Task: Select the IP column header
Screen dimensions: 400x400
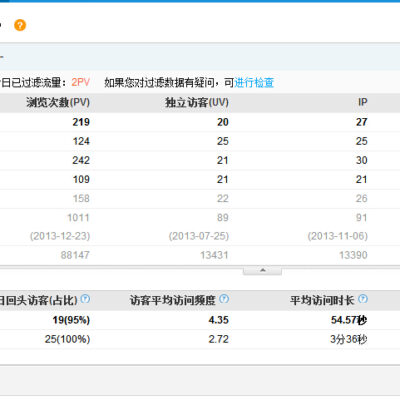Action: pyautogui.click(x=363, y=102)
